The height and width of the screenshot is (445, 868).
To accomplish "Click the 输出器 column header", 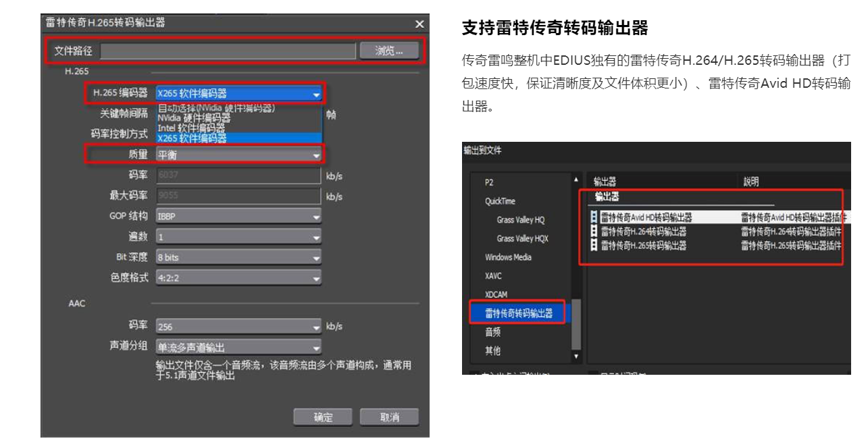I will tap(605, 182).
